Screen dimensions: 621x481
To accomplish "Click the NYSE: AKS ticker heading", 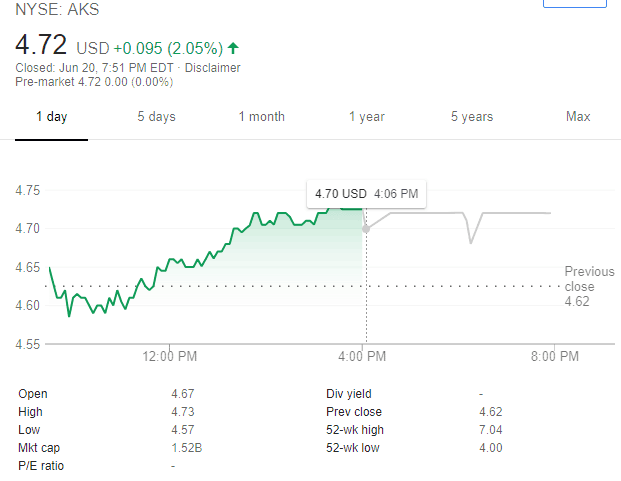I will coord(57,11).
